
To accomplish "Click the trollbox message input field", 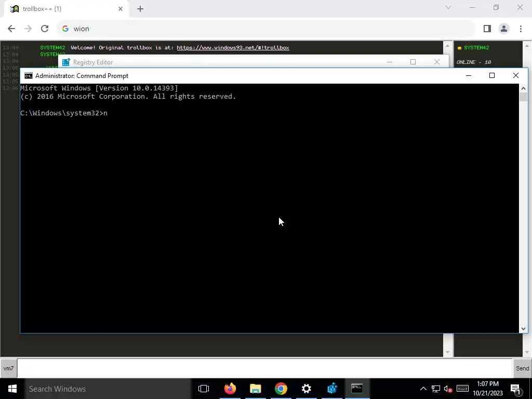I will pos(264,368).
